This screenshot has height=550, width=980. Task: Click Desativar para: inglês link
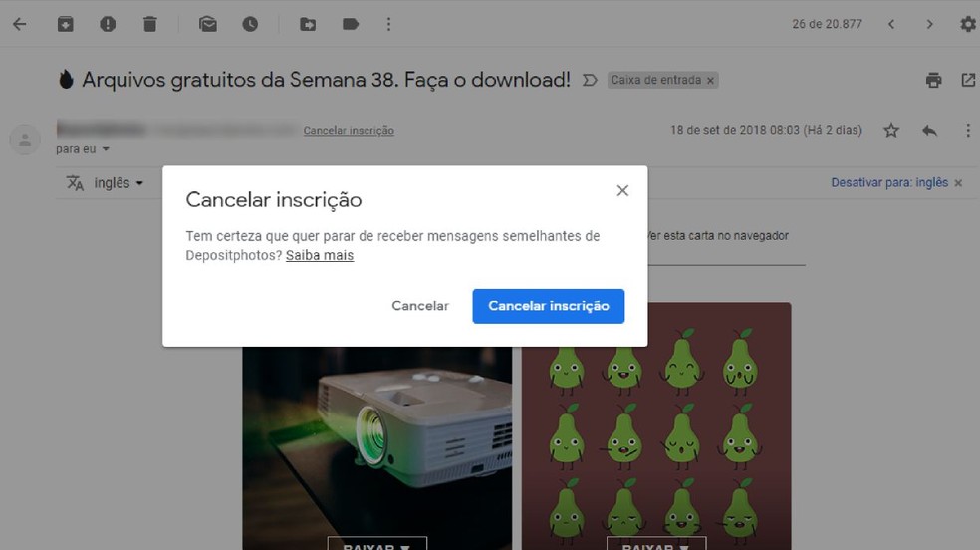tap(889, 182)
